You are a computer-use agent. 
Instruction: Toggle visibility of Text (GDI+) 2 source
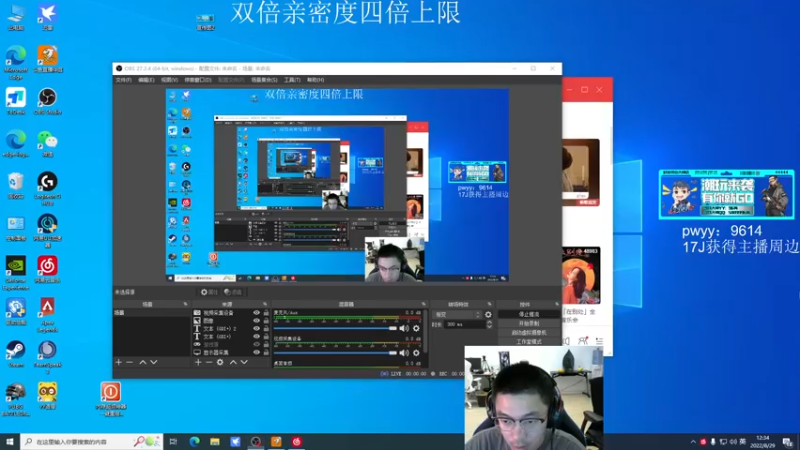[257, 329]
